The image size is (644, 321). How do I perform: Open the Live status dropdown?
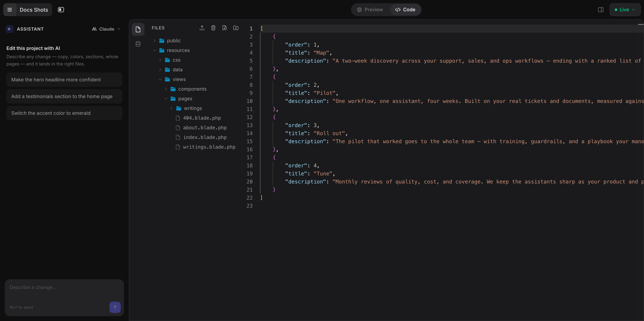(x=625, y=9)
